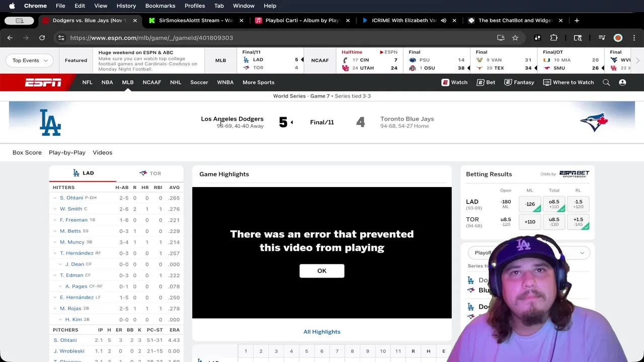Open Bookmarks menu in menu bar

160,6
